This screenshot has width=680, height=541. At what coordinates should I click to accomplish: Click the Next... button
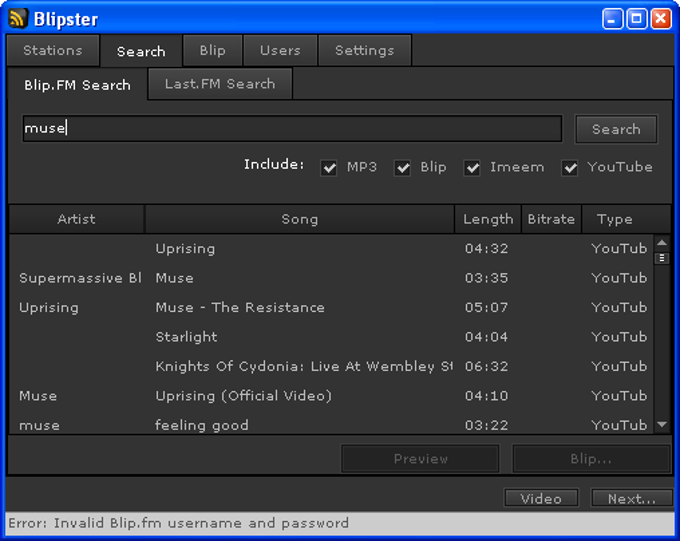coord(632,498)
